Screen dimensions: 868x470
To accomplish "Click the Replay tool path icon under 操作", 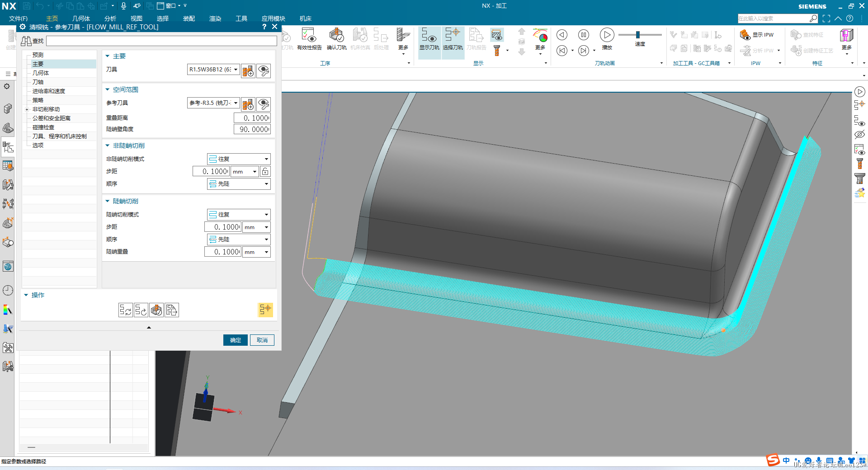I will pyautogui.click(x=141, y=310).
